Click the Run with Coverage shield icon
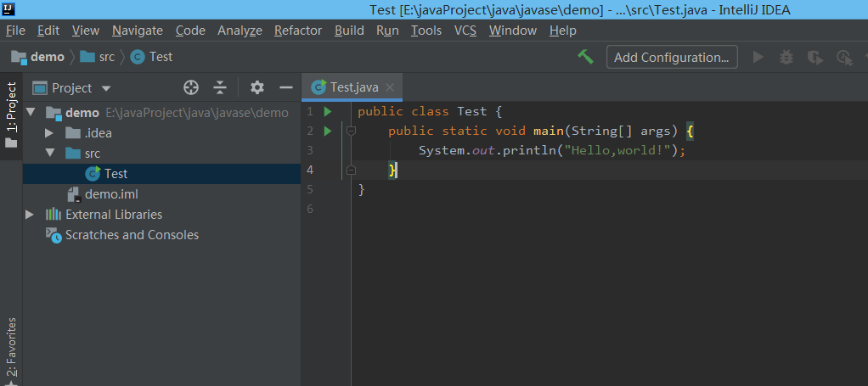The image size is (868, 386). point(814,57)
